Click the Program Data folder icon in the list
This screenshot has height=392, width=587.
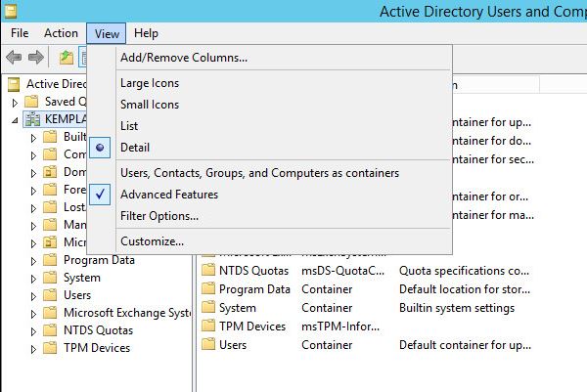(x=208, y=288)
